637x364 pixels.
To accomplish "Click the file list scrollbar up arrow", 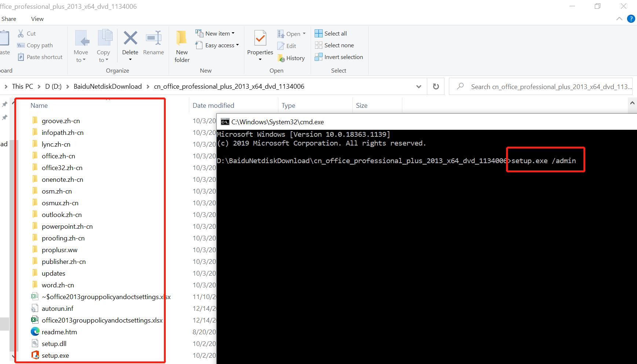I will (632, 103).
